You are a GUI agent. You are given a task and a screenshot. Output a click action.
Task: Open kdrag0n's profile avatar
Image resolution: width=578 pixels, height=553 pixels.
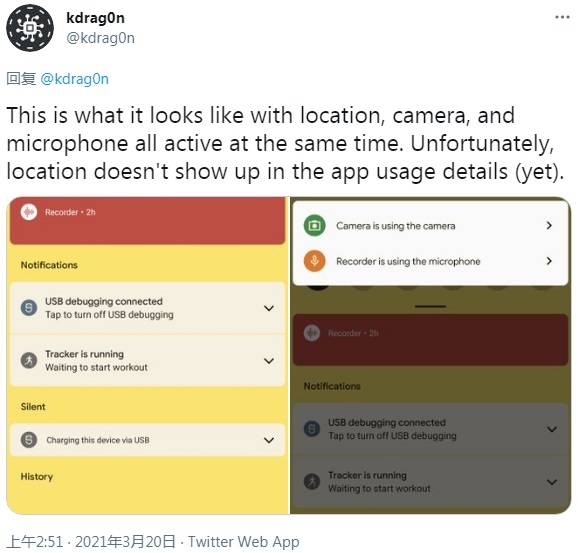coord(30,28)
